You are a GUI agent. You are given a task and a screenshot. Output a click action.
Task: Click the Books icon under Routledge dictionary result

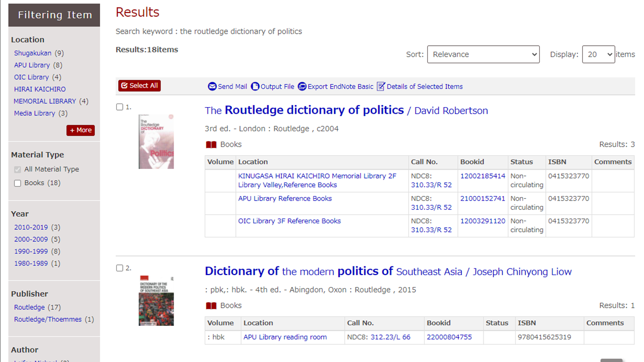(211, 145)
